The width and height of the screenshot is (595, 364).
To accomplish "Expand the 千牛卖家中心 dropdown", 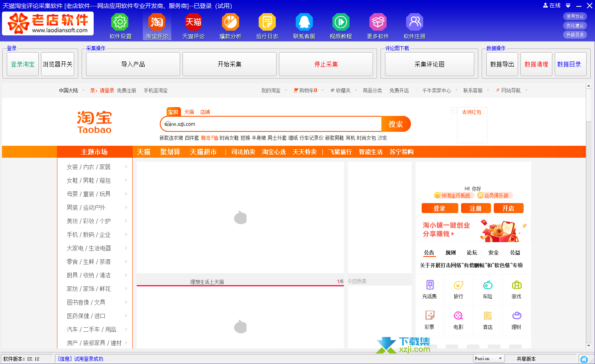I will pos(456,90).
